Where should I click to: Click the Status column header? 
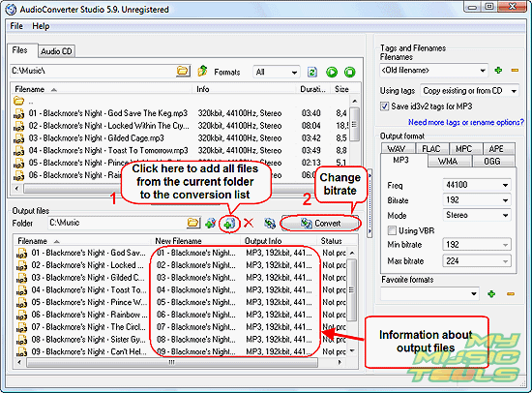(x=332, y=241)
